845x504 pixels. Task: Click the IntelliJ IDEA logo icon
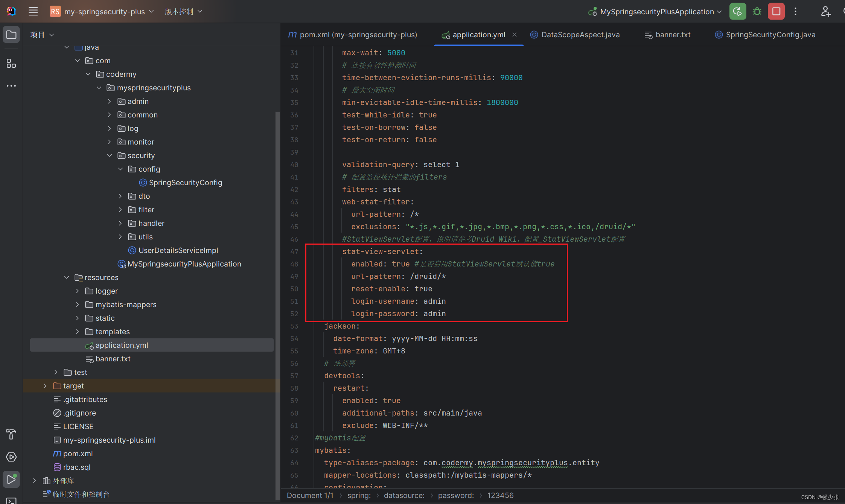(x=11, y=11)
